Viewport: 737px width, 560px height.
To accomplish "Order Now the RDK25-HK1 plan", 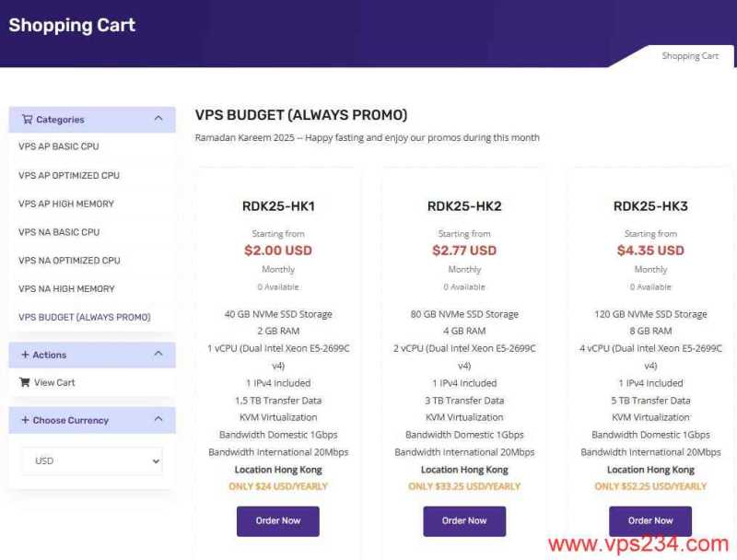I will point(278,521).
